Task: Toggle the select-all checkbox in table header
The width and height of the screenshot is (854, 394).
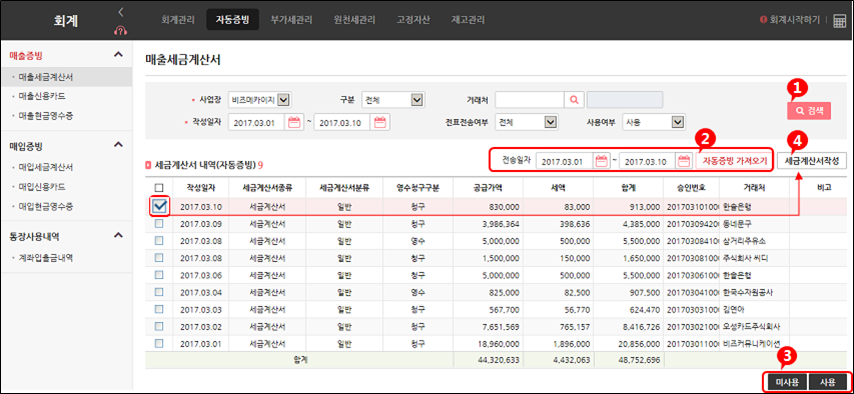Action: click(159, 187)
